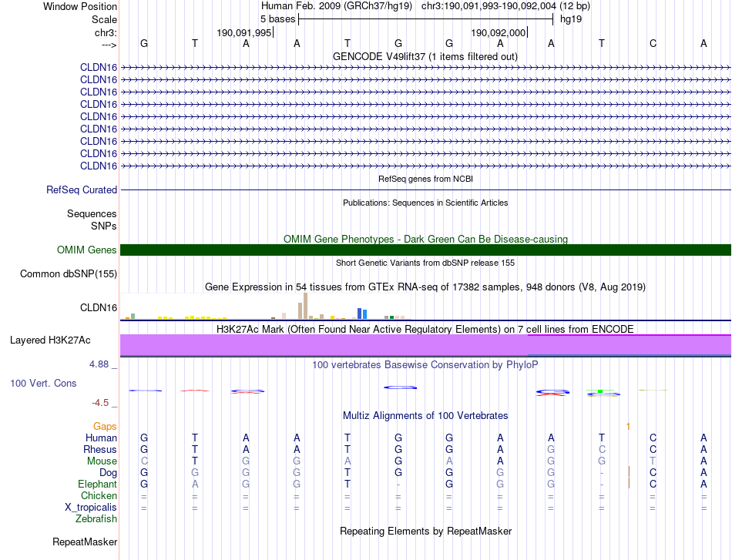This screenshot has width=732, height=560.
Task: Click the gray T base in Mouse row
Action: [x=653, y=461]
